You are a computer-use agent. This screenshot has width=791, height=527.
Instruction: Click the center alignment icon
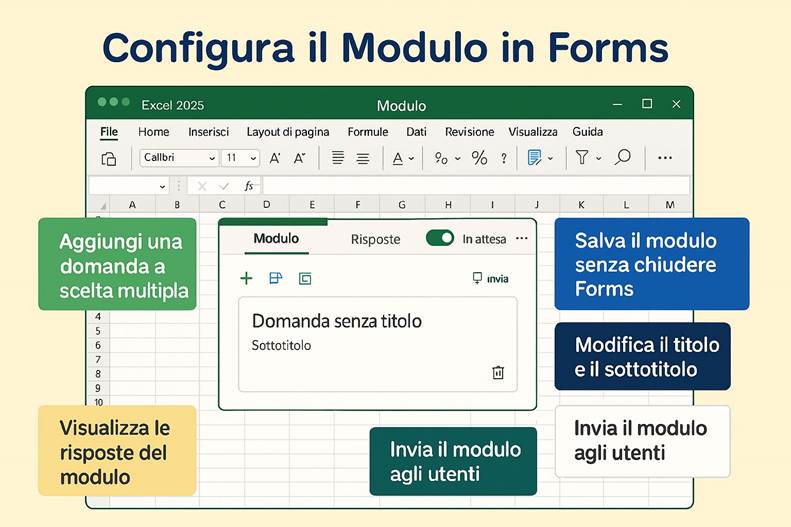(x=363, y=158)
